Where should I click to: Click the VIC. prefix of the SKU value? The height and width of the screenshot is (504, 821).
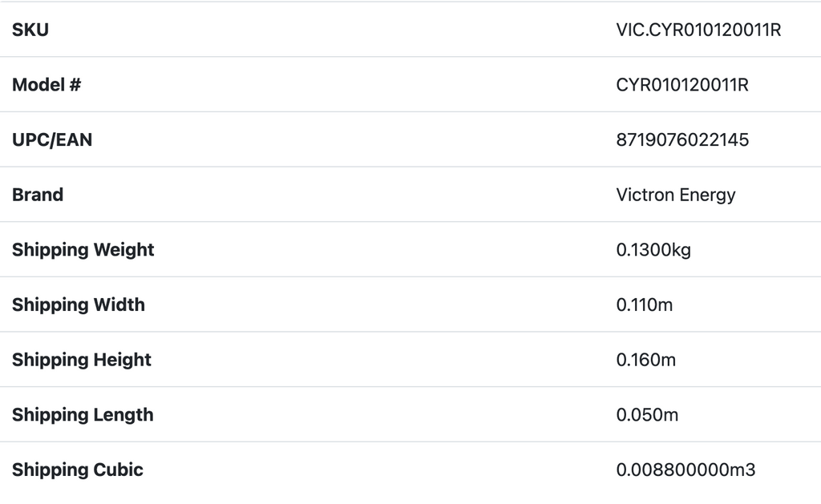631,30
